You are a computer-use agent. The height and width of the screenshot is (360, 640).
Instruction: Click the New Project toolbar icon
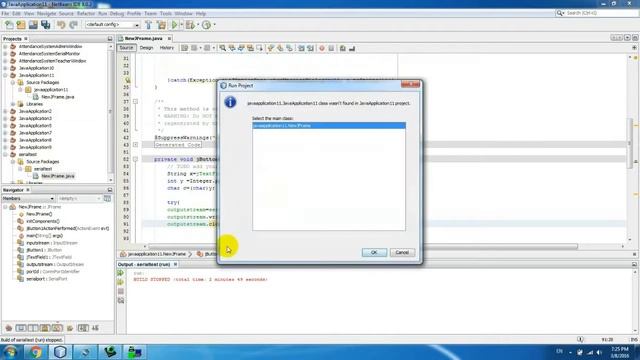coord(21,25)
